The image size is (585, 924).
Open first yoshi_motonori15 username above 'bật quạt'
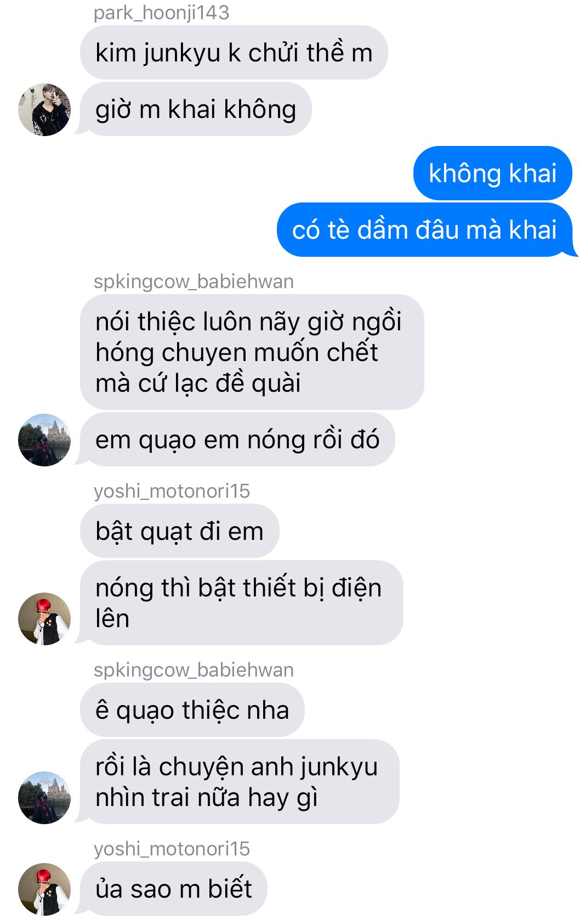172,491
